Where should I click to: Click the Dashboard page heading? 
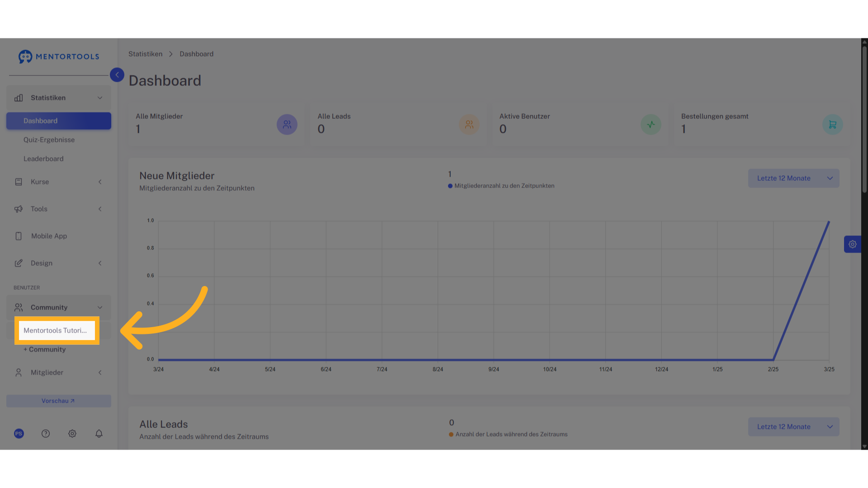165,81
